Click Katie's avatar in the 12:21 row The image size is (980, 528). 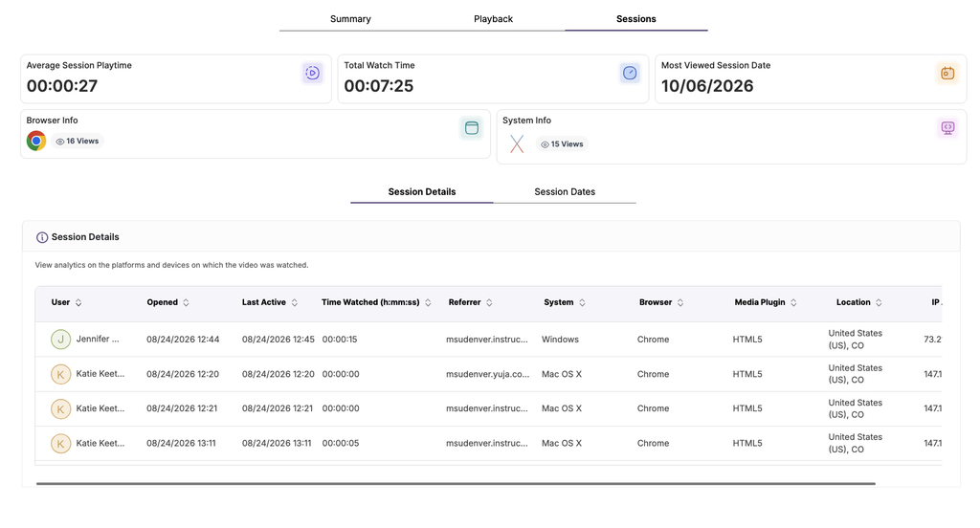point(60,408)
